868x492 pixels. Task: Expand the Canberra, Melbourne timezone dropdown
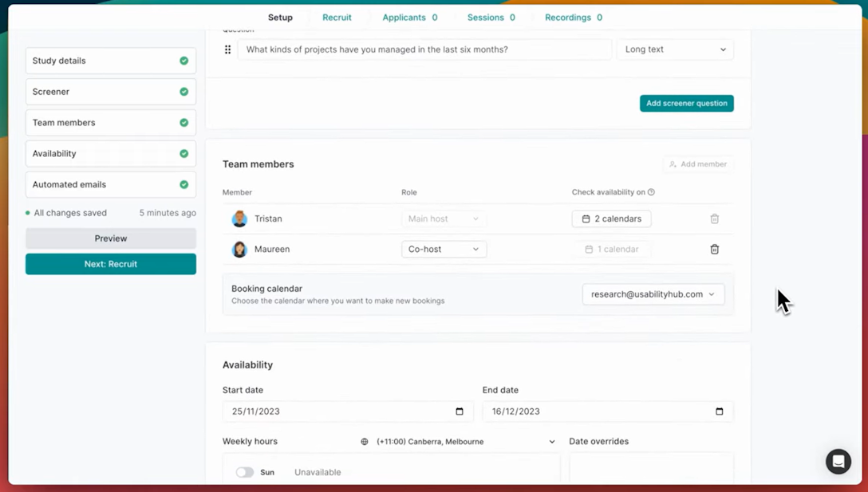pyautogui.click(x=550, y=441)
